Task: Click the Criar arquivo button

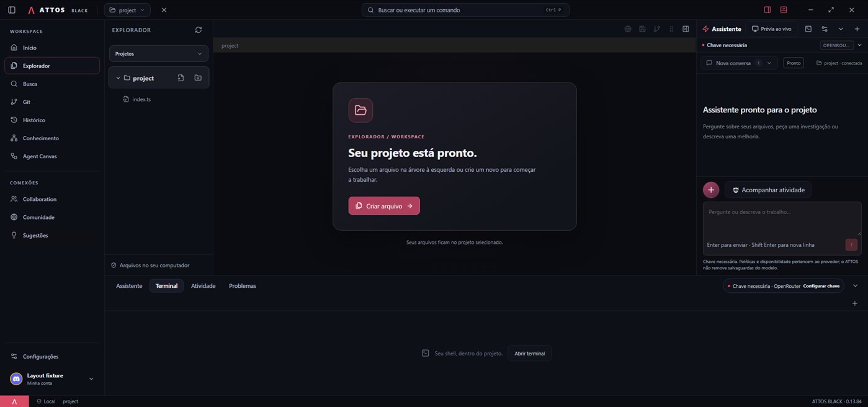Action: tap(384, 206)
